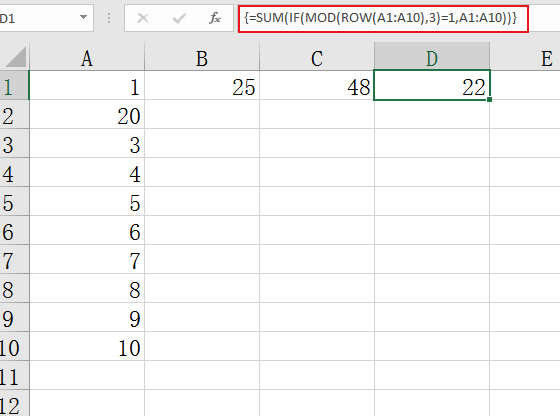Click the Cancel (X) icon in formula bar

point(143,18)
